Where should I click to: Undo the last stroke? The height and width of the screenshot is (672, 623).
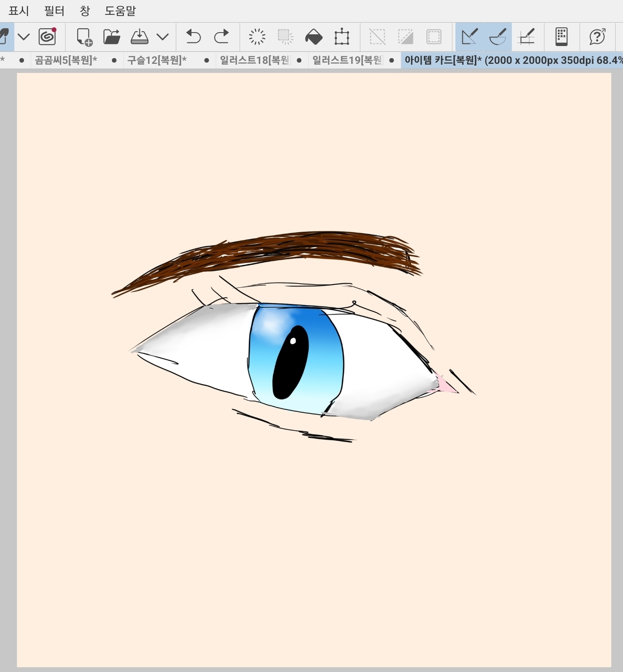[193, 37]
